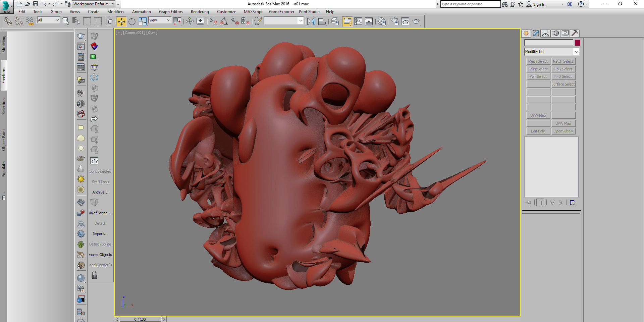Switch to the Hierarchy panel tab

(545, 33)
